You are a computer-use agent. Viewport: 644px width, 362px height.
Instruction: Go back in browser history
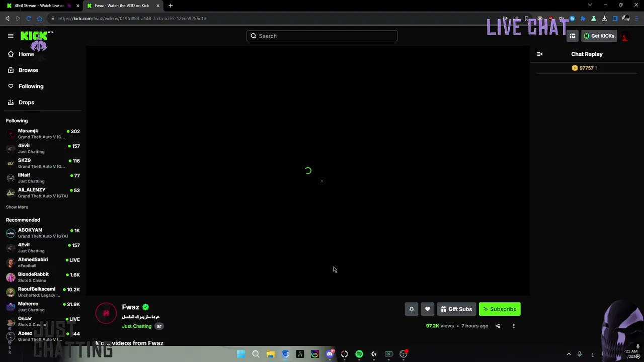coord(8,19)
